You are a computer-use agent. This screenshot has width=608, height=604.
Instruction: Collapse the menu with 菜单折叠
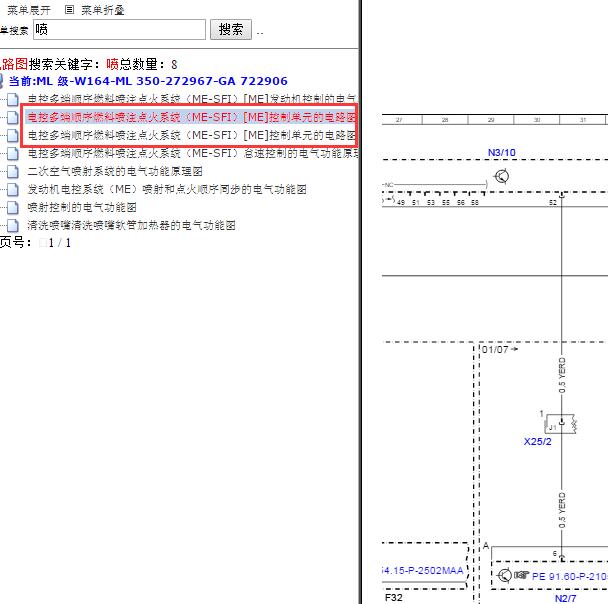click(102, 10)
